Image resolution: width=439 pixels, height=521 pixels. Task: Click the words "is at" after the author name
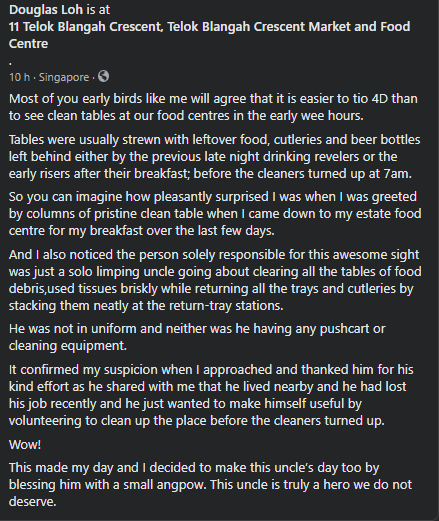click(98, 10)
